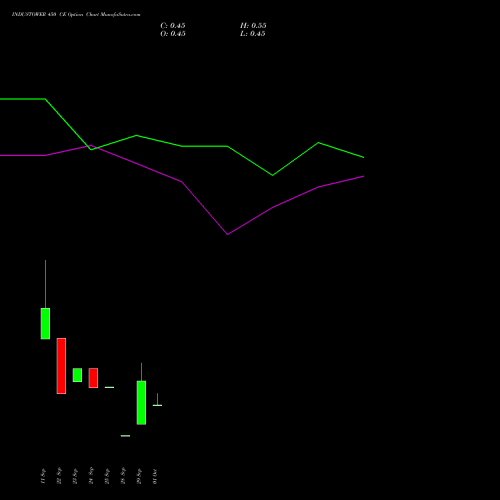Click the large red candle above 22 Sep
The image size is (500, 500).
point(61,366)
